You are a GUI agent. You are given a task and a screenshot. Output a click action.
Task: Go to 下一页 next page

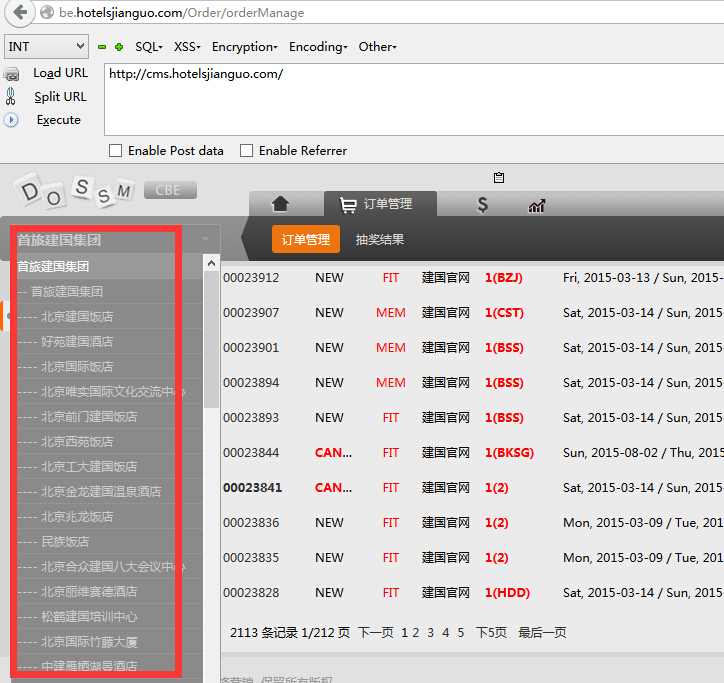(x=375, y=632)
